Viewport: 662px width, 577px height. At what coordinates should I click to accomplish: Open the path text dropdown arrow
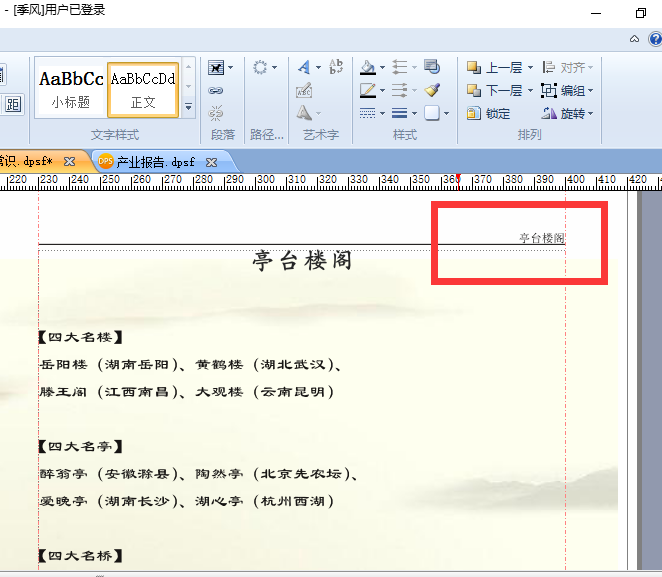point(274,68)
